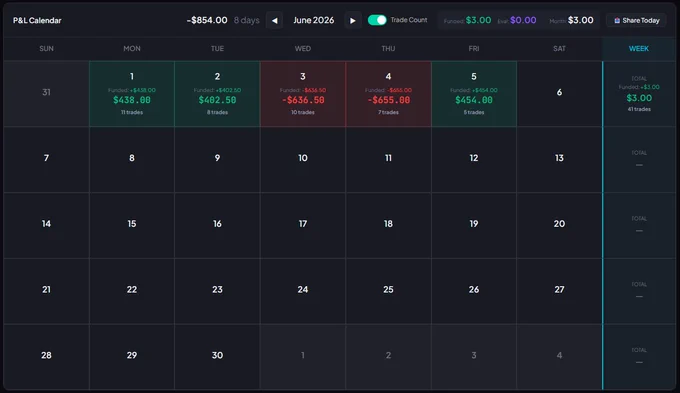Click 10 trades count on June 3
Image resolution: width=680 pixels, height=393 pixels.
303,112
